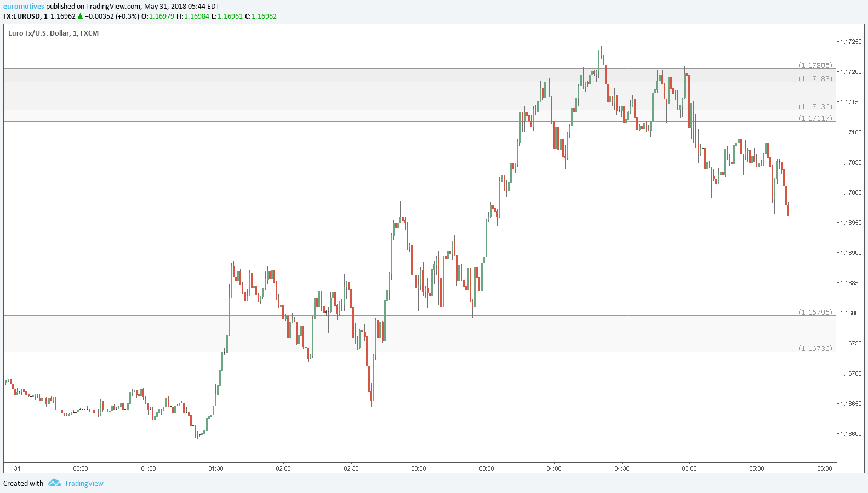
Task: Click the 1.16800 price axis tick
Action: 851,313
